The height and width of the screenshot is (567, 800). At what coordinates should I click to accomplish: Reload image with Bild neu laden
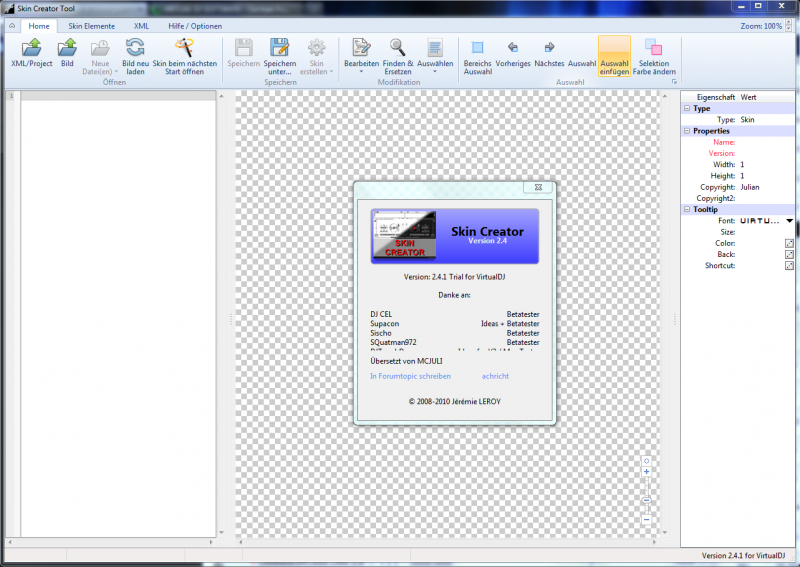point(135,56)
